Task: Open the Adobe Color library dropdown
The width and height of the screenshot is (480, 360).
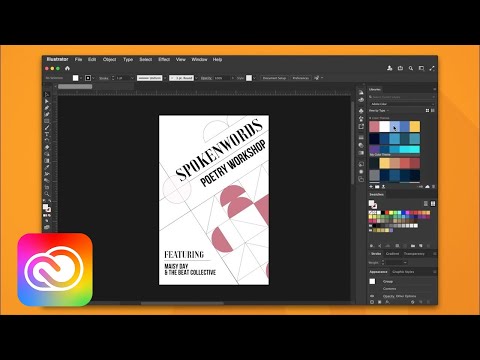Action: coord(402,104)
